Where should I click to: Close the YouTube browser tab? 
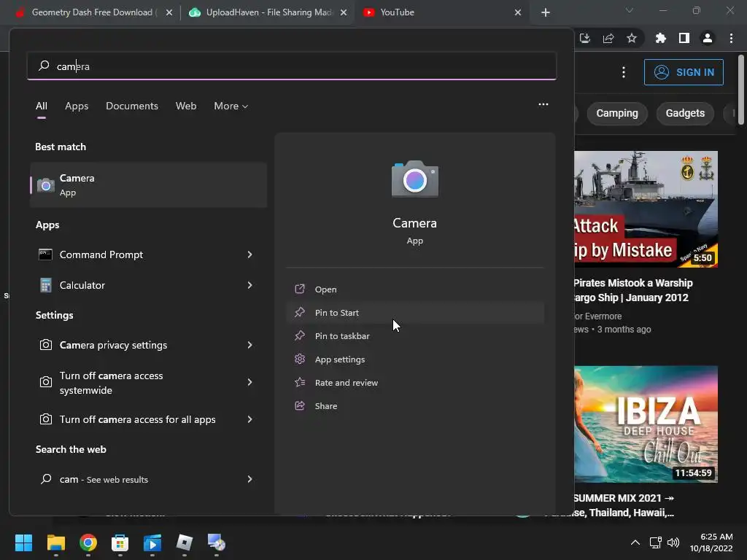pyautogui.click(x=518, y=12)
